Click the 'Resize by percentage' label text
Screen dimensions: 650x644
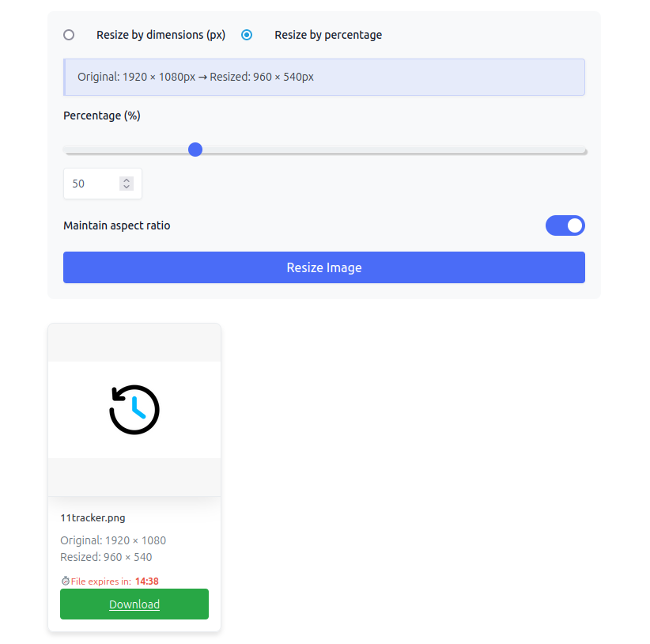pyautogui.click(x=328, y=35)
